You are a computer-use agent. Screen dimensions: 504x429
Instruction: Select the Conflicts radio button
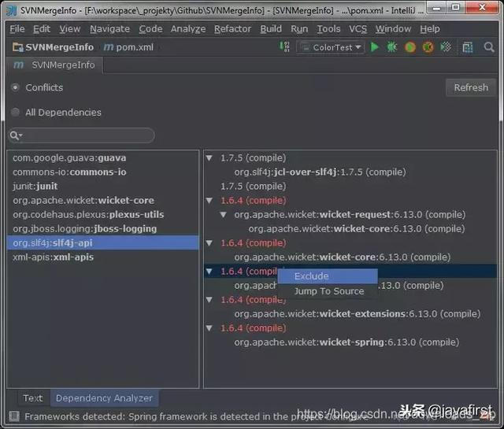point(15,87)
